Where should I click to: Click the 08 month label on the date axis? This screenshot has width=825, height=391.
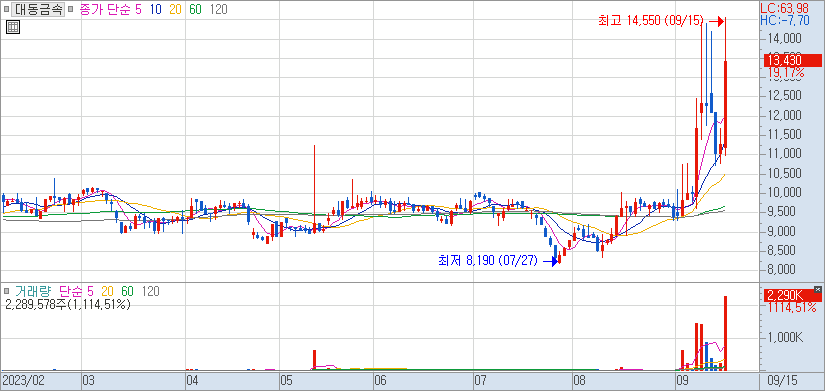click(579, 380)
